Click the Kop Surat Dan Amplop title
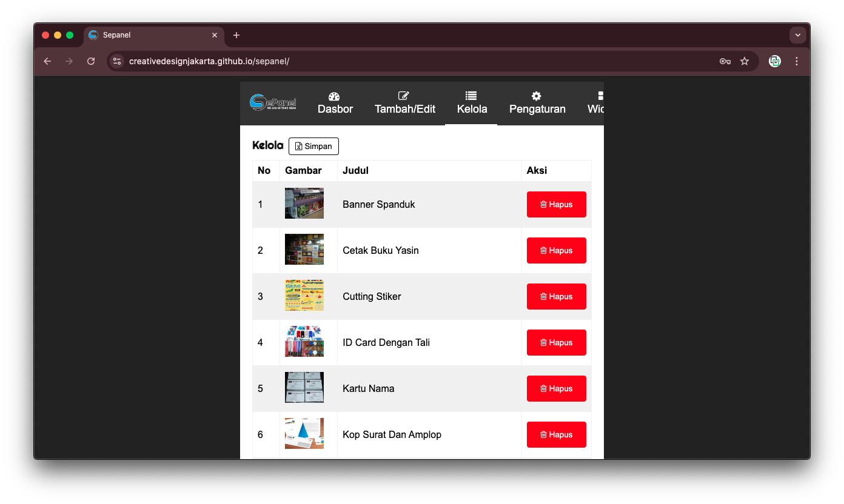Image resolution: width=844 pixels, height=504 pixels. click(x=392, y=434)
